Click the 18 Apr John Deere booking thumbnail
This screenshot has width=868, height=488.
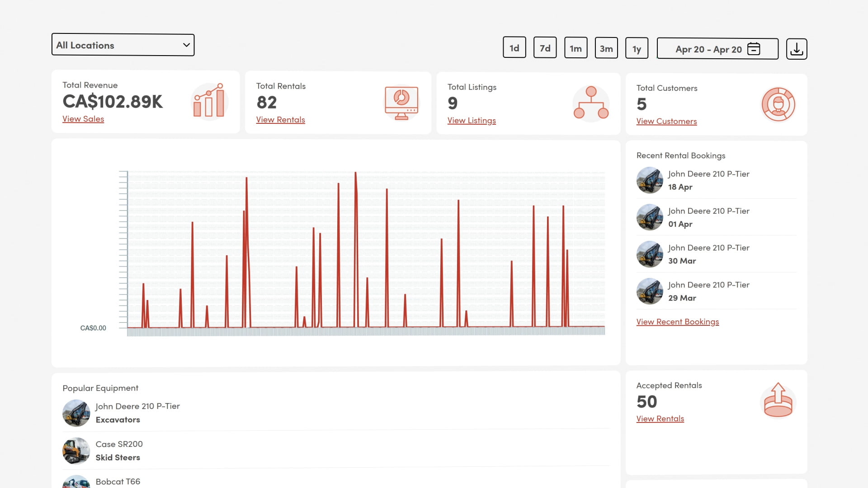[x=650, y=180]
